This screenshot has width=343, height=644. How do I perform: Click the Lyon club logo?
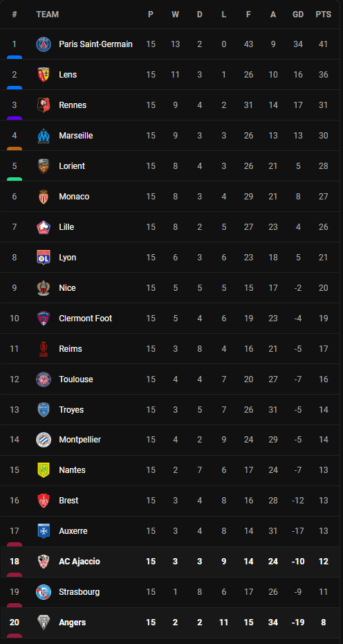[x=44, y=257]
